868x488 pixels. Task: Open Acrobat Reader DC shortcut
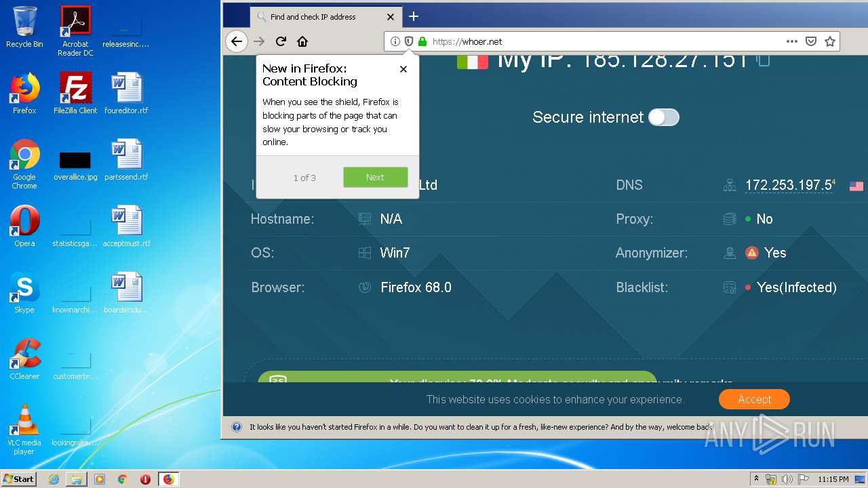75,31
